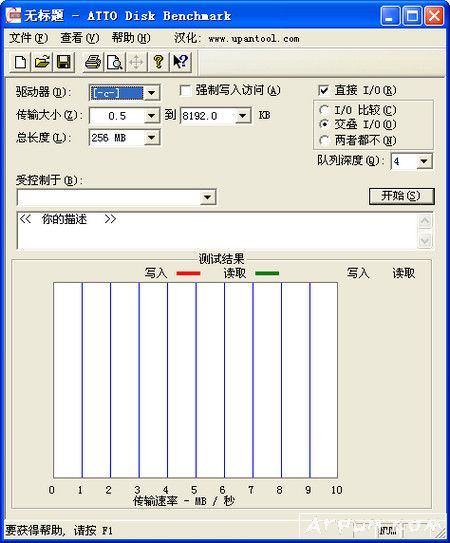The width and height of the screenshot is (450, 543).
Task: Click the green 读取 legend line
Action: coord(267,274)
